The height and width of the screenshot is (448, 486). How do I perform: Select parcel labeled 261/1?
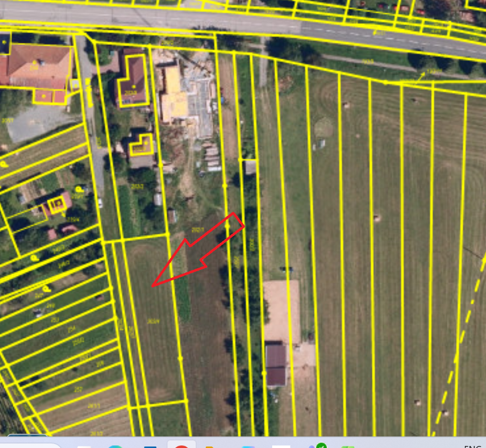[x=94, y=406]
